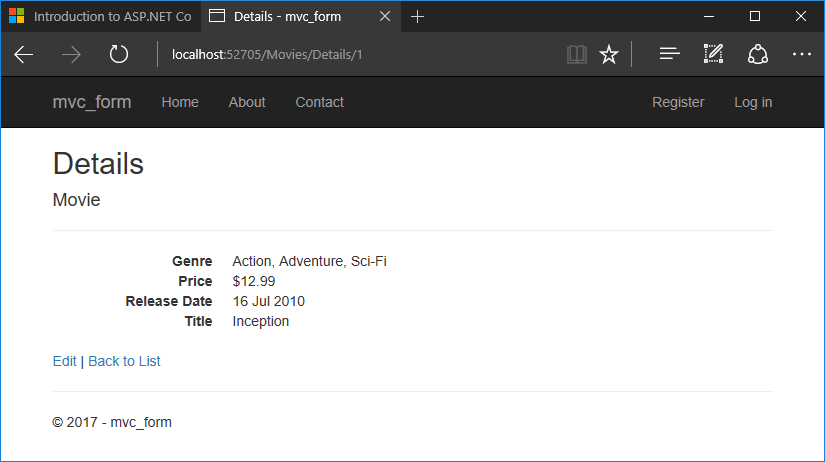Image resolution: width=825 pixels, height=462 pixels.
Task: Open the More actions ellipsis menu
Action: click(x=801, y=55)
